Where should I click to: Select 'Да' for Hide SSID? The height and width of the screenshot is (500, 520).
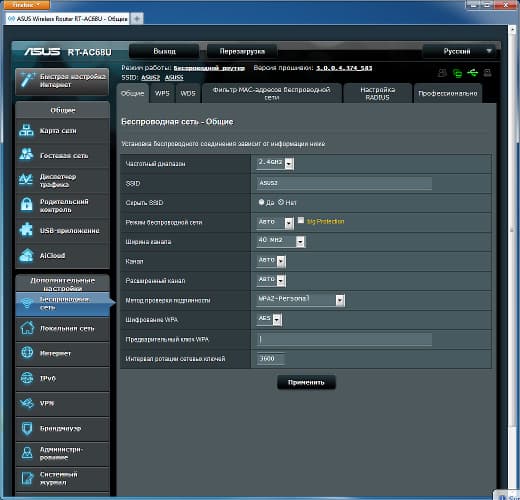261,202
